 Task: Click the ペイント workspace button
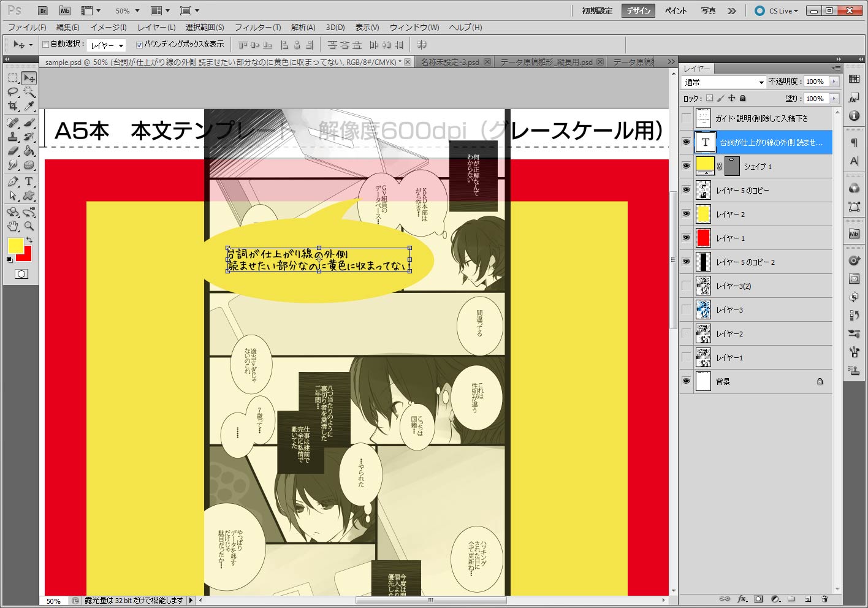(676, 11)
